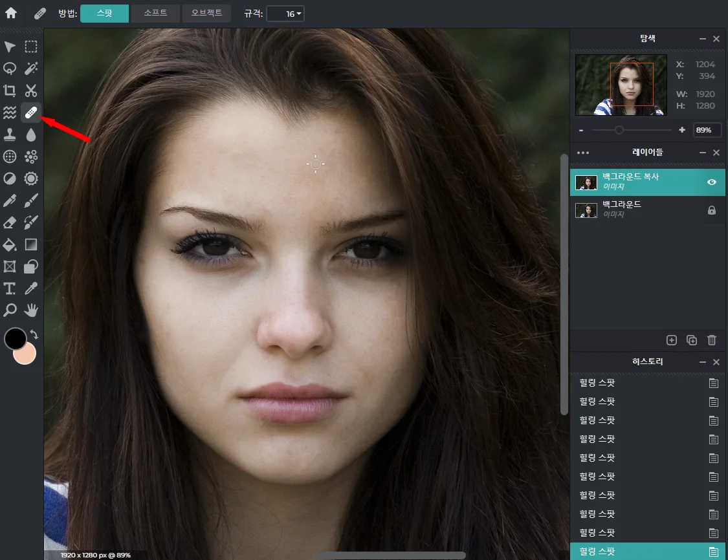
Task: Select the Color Replace brush tool
Action: [x=31, y=222]
